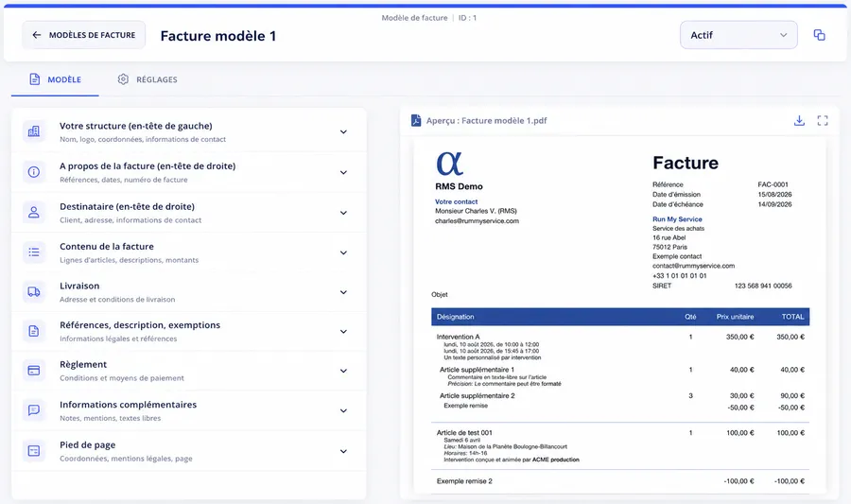Image resolution: width=851 pixels, height=504 pixels.
Task: Click the info icon for A propos de la facture
Action: point(34,172)
